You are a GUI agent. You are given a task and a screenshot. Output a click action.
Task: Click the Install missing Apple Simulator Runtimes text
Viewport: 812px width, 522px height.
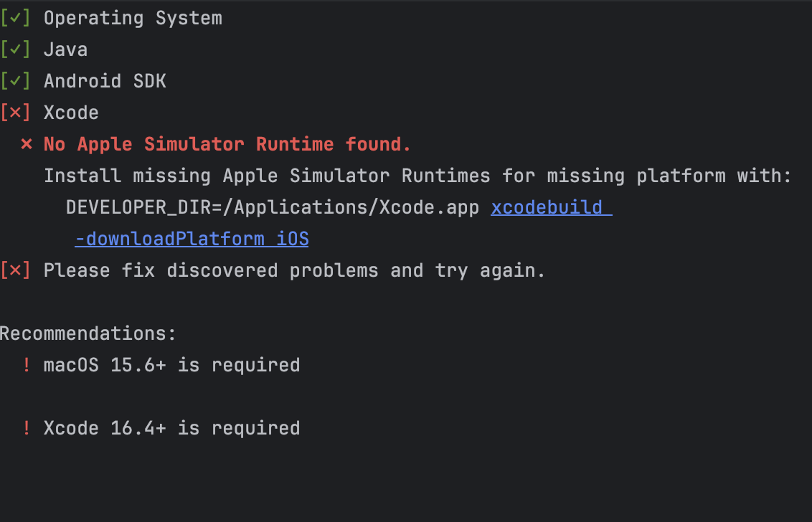click(x=417, y=176)
